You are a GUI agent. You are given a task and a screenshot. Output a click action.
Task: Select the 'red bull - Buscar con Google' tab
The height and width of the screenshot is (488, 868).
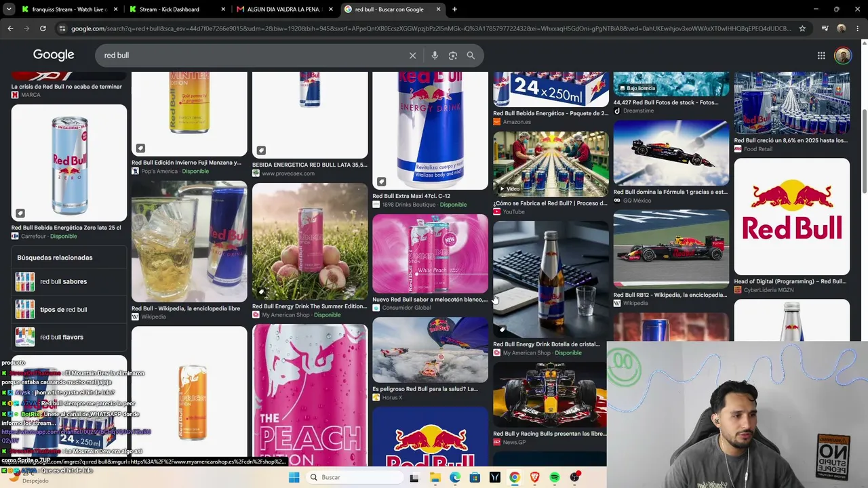pos(392,9)
